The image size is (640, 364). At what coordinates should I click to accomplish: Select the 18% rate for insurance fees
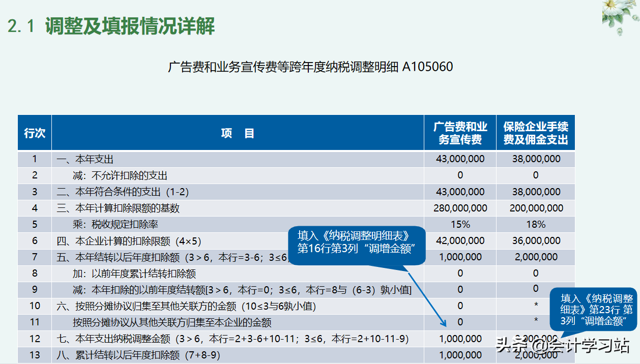click(x=536, y=224)
